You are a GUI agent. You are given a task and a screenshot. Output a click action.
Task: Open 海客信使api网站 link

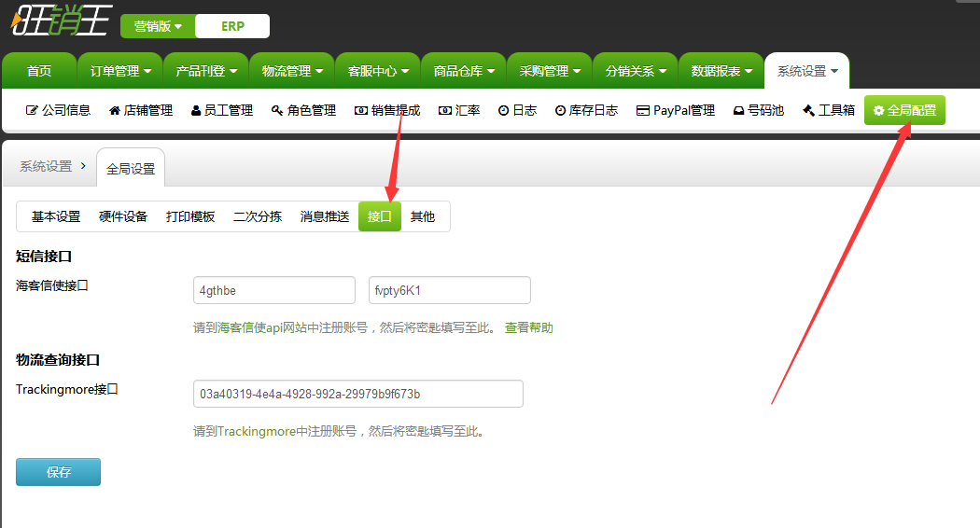point(262,328)
